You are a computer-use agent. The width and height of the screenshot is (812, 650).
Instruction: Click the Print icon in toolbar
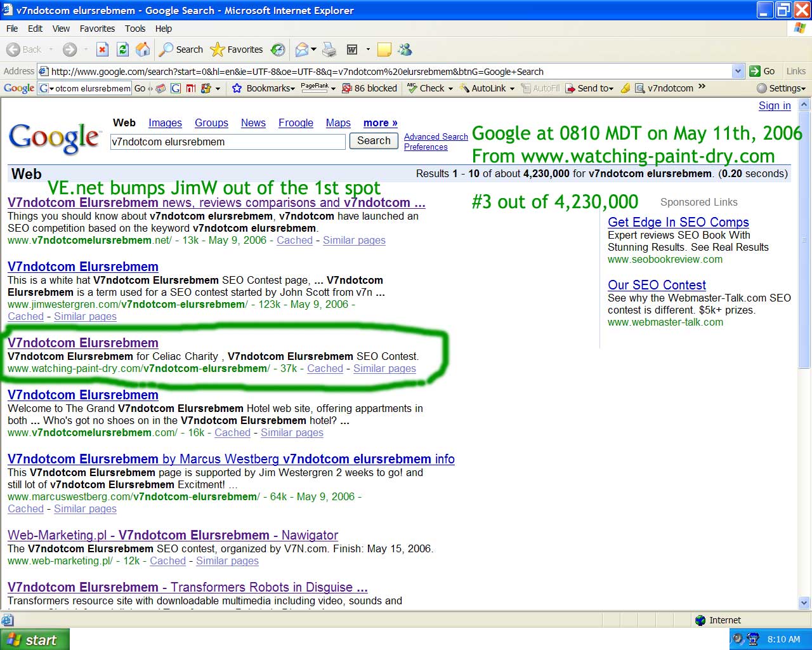(329, 50)
